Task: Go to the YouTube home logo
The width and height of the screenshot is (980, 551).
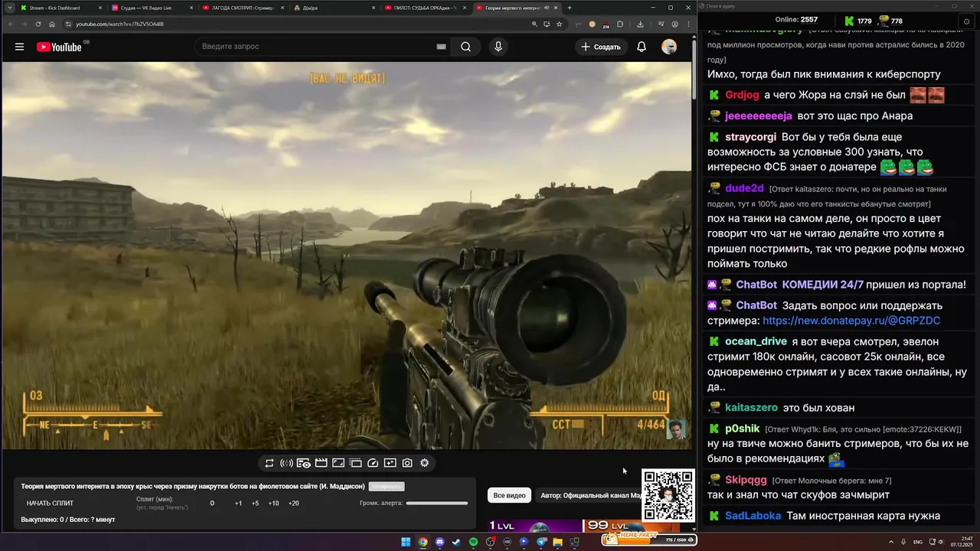Action: [59, 47]
